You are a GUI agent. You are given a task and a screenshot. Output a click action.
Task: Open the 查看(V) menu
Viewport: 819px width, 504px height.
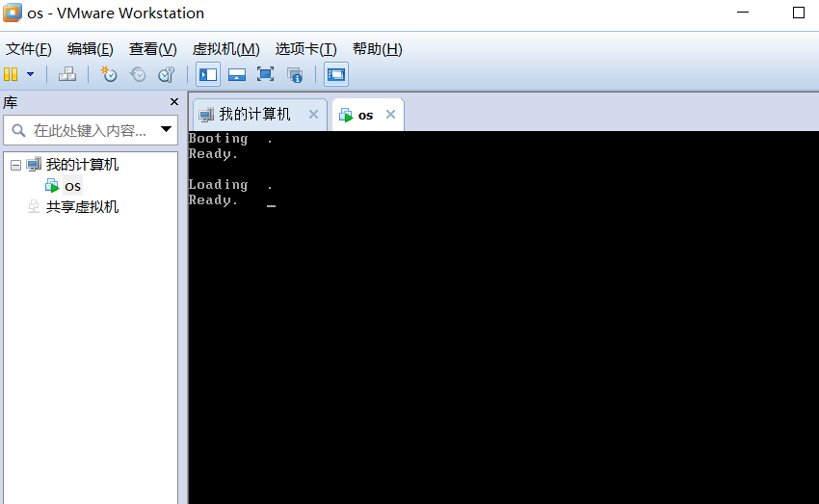(x=152, y=49)
